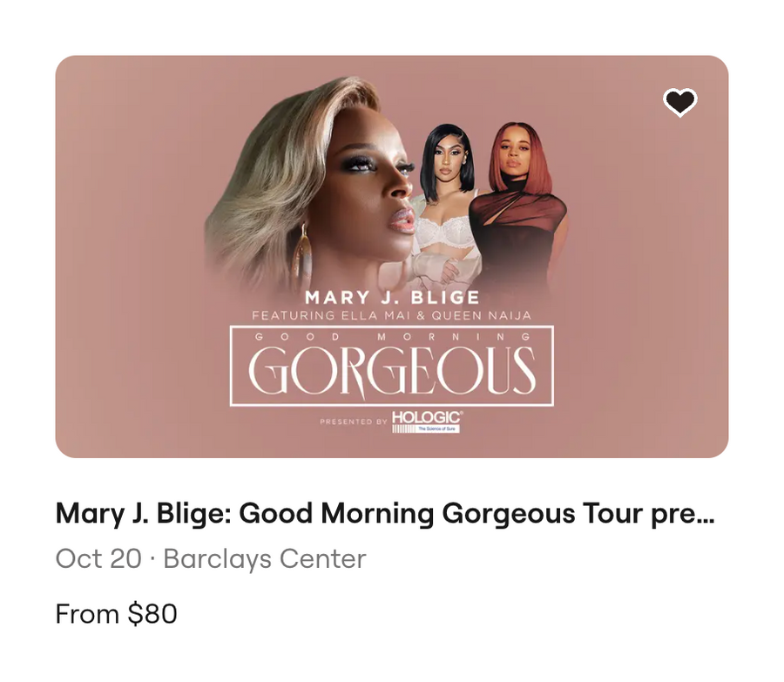Open the Mary J. Blige event title link
This screenshot has width=784, height=682.
coord(385,514)
